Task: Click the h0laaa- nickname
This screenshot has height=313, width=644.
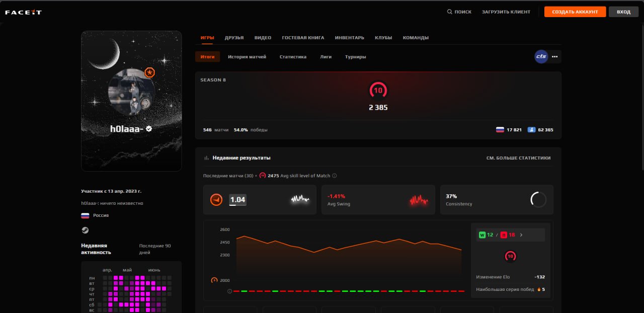Action: click(127, 129)
